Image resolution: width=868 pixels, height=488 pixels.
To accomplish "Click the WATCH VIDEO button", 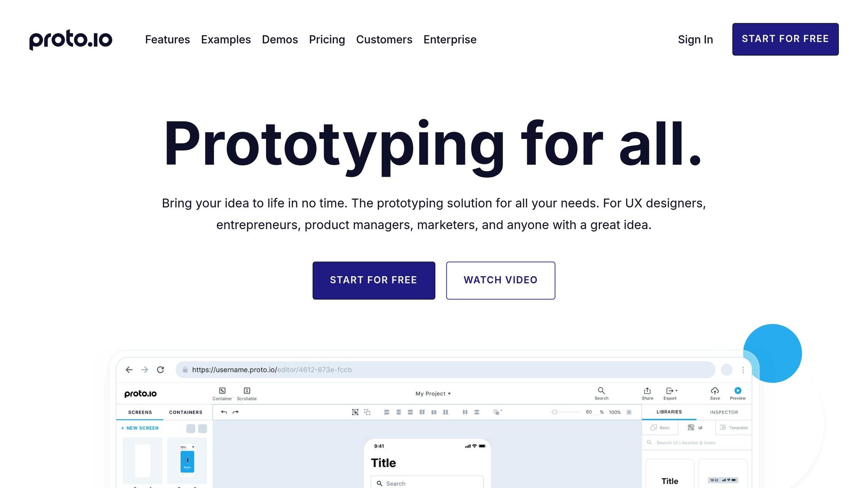I will 501,280.
